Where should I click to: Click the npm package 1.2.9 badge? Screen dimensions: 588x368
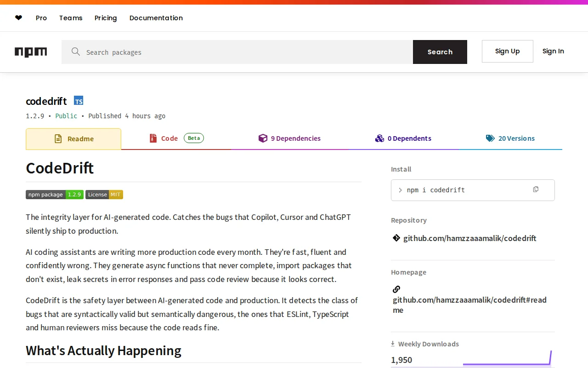[x=55, y=195]
